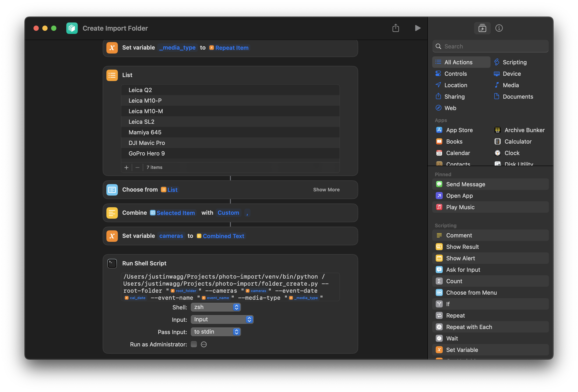Open the Shell zsh dropdown
Image resolution: width=578 pixels, height=392 pixels.
tap(216, 307)
